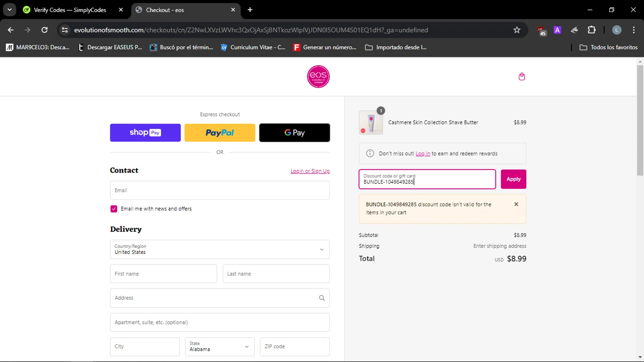Screen dimensions: 644x362
Task: Pay with the Shop Pay button
Action: (x=145, y=133)
